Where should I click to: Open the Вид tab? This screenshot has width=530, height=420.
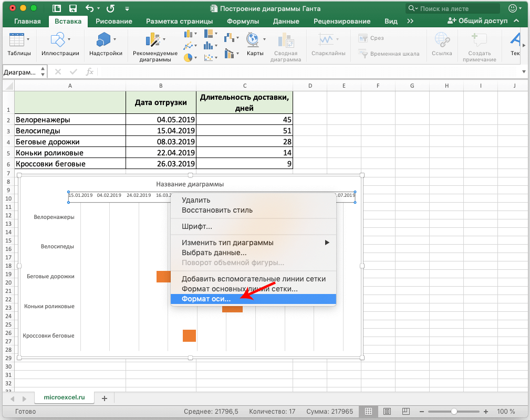391,22
